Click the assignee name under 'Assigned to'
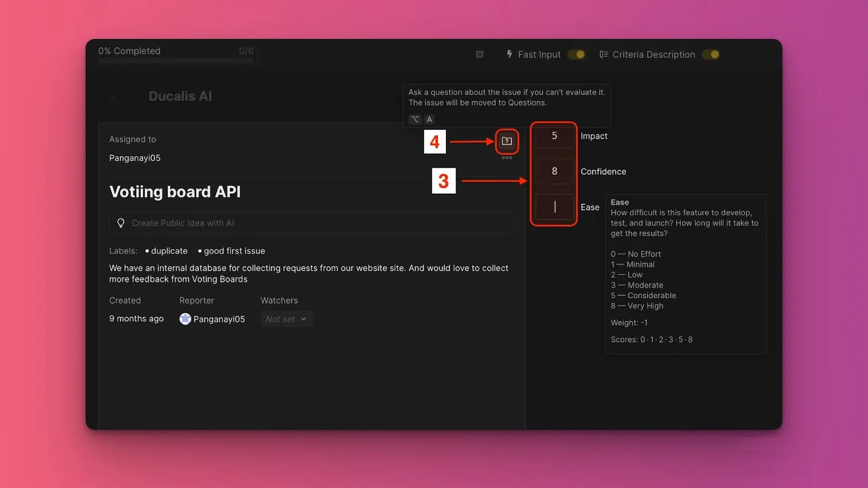The height and width of the screenshot is (488, 868). coord(135,158)
